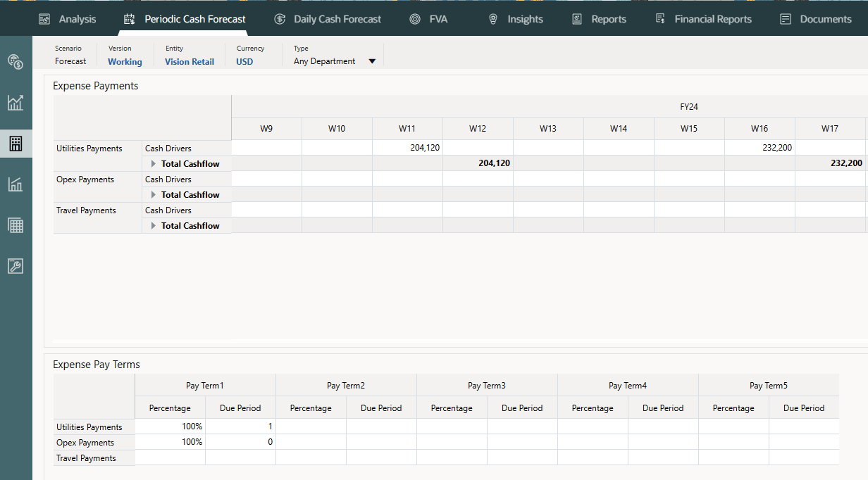
Task: Select Total Cashflow W17 value 232,200
Action: (830, 163)
